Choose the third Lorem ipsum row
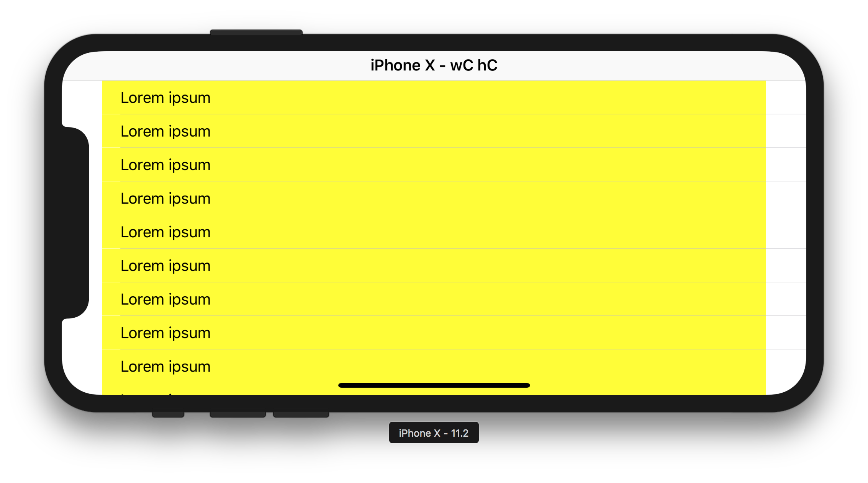The image size is (868, 483). point(434,165)
